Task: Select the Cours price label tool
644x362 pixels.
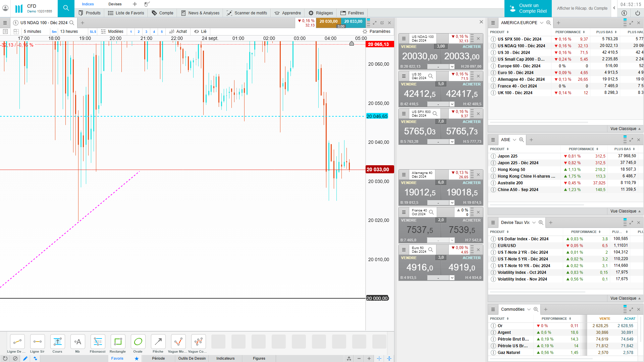Action: coord(57,342)
